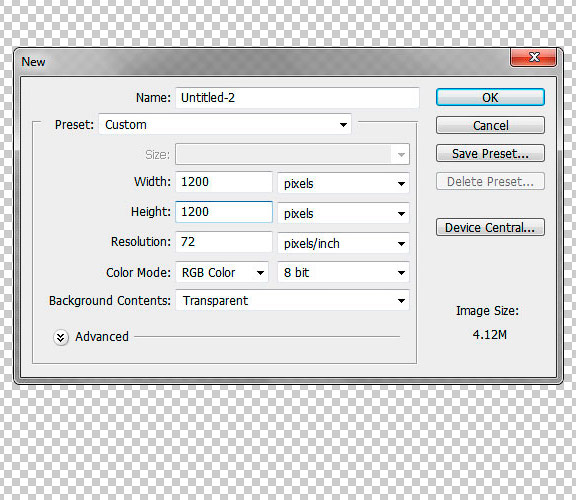Click the OK button
Screen dimensions: 576x500
pyautogui.click(x=490, y=97)
